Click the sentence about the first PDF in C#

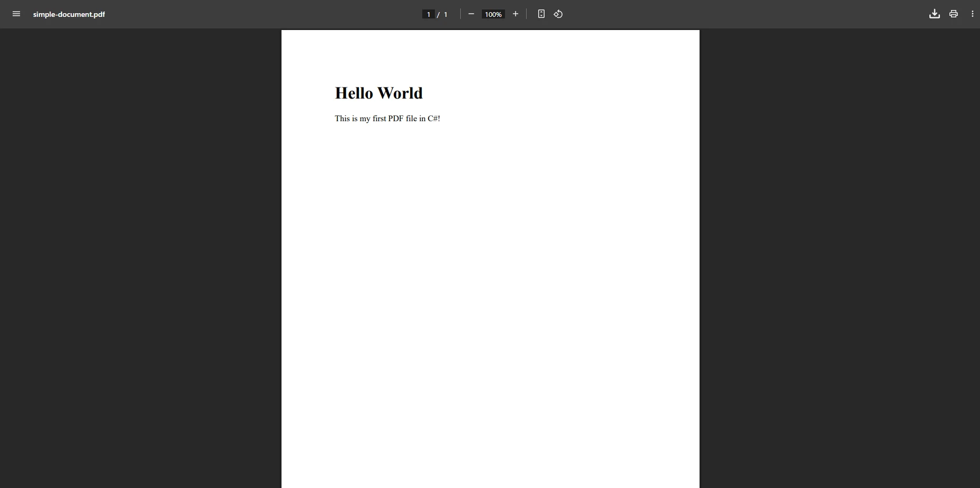(387, 119)
